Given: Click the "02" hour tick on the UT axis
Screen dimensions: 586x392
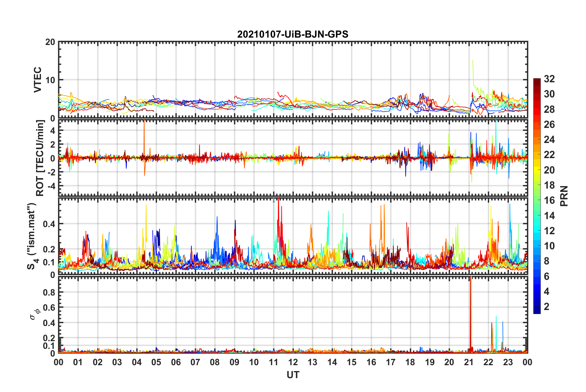Looking at the screenshot, I should tap(98, 362).
